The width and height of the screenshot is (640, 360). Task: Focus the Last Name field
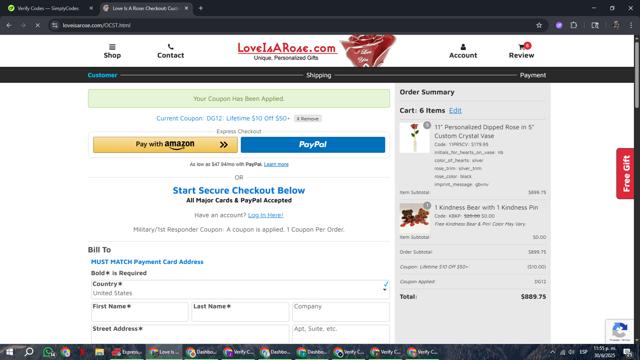[240, 311]
